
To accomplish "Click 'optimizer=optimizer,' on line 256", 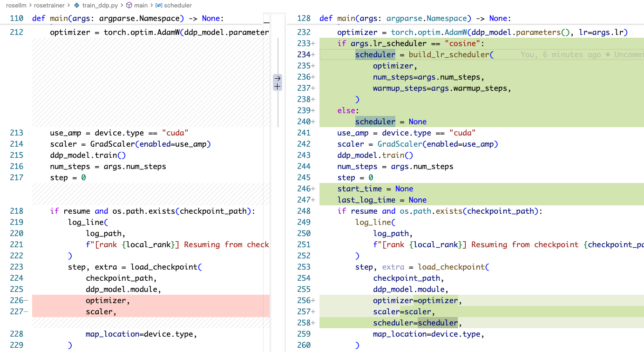I will 418,300.
